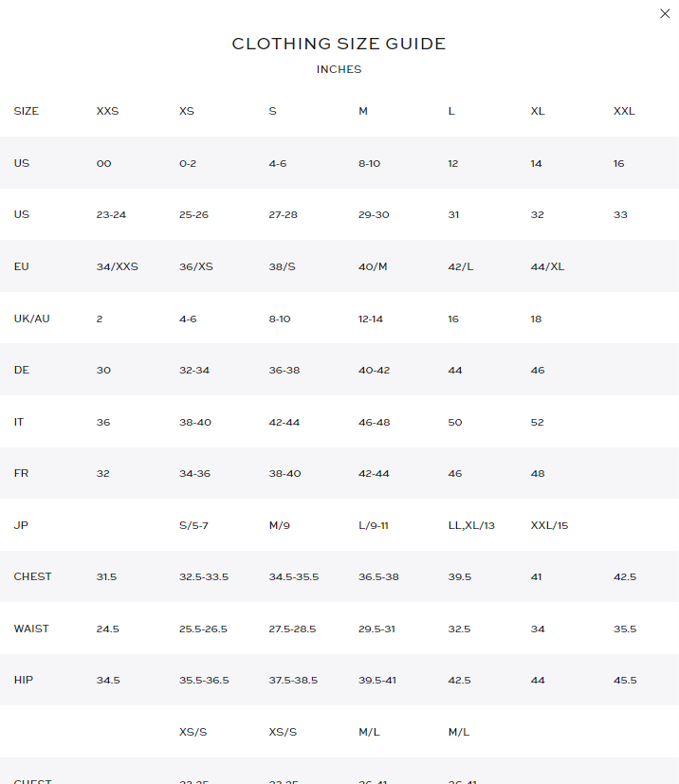Select the 29.5-31 waist measurement
679x784 pixels.
[376, 629]
